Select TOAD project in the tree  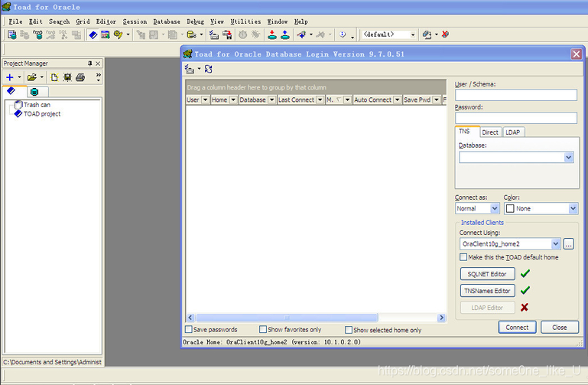coord(41,114)
